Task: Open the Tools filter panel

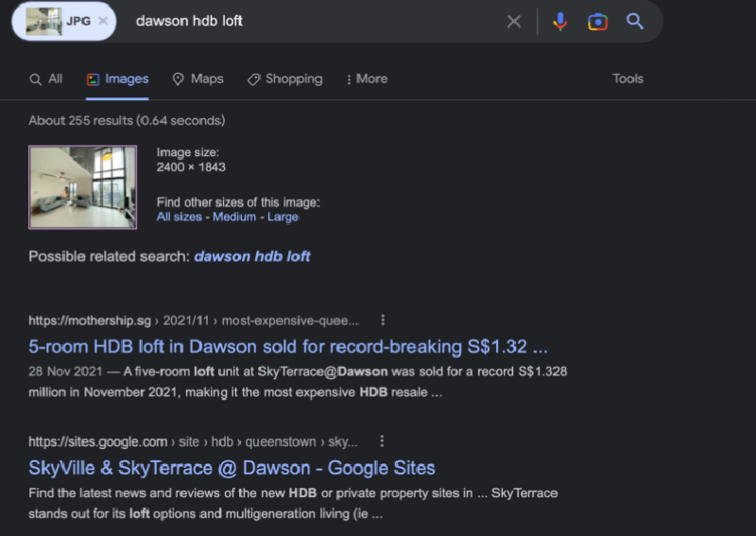Action: (627, 79)
